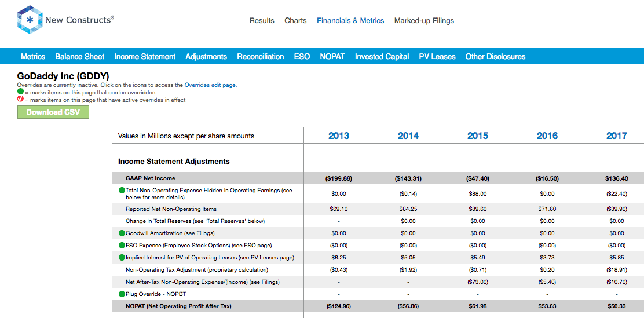
Task: Open the Charts page
Action: (x=295, y=20)
